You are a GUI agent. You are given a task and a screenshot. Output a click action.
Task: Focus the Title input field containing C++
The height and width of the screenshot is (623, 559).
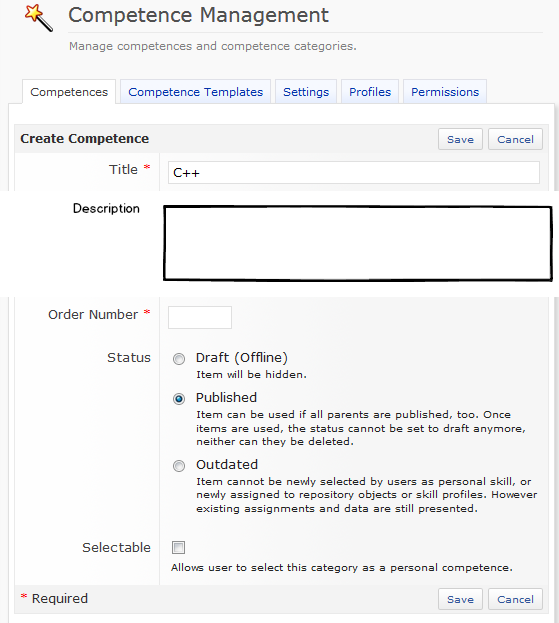354,172
